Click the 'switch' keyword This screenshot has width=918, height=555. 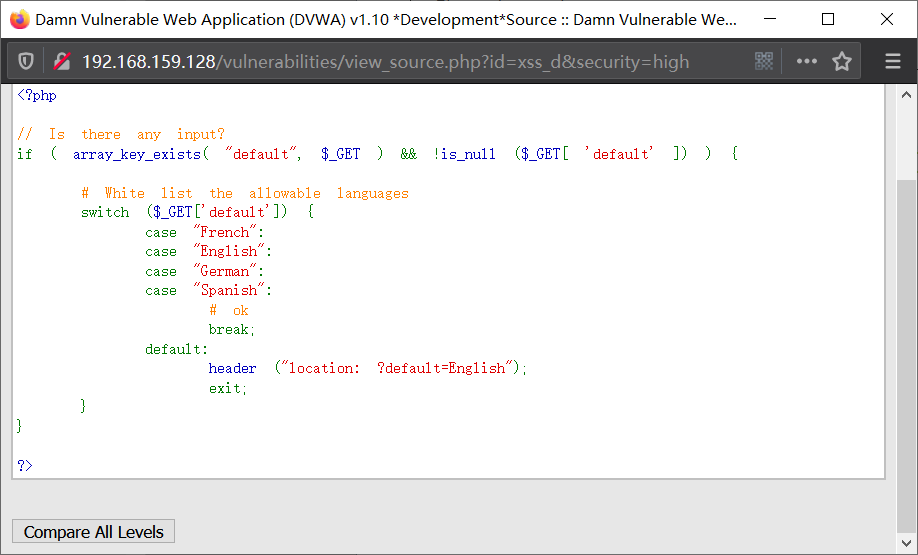coord(105,212)
